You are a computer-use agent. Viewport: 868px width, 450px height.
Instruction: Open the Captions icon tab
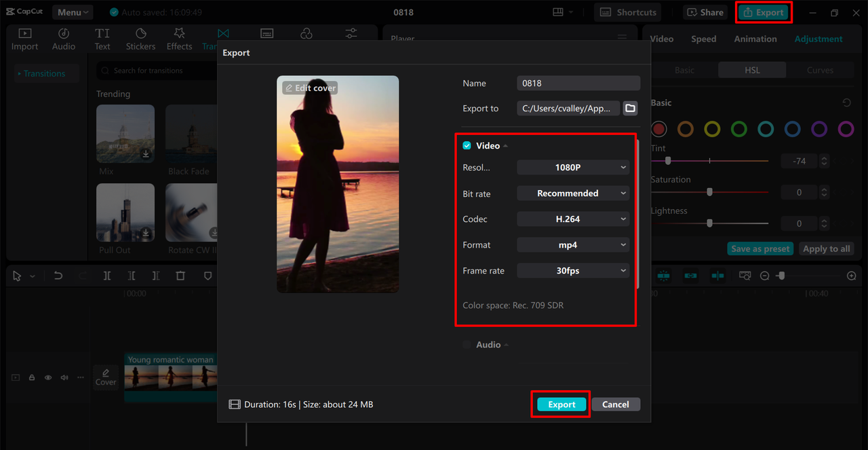[x=267, y=33]
